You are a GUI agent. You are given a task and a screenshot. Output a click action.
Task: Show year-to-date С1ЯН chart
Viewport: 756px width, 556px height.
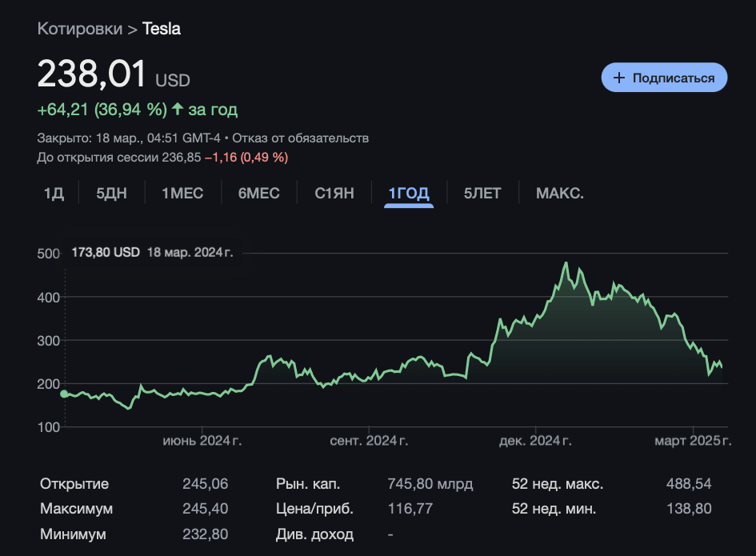pos(334,194)
